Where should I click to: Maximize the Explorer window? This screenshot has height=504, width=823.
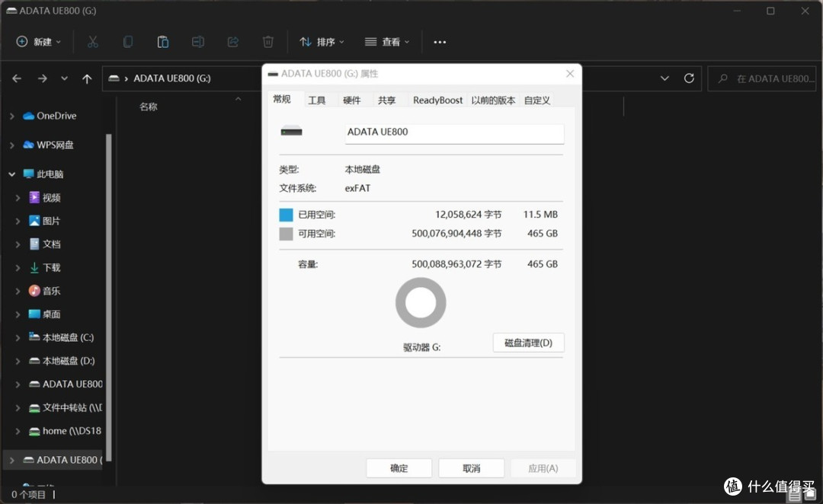(x=770, y=11)
